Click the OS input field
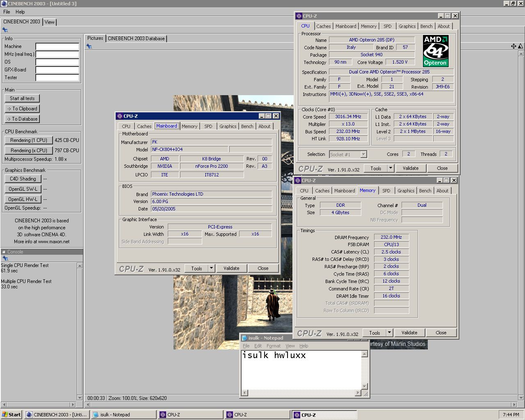The height and width of the screenshot is (420, 525). coord(57,62)
